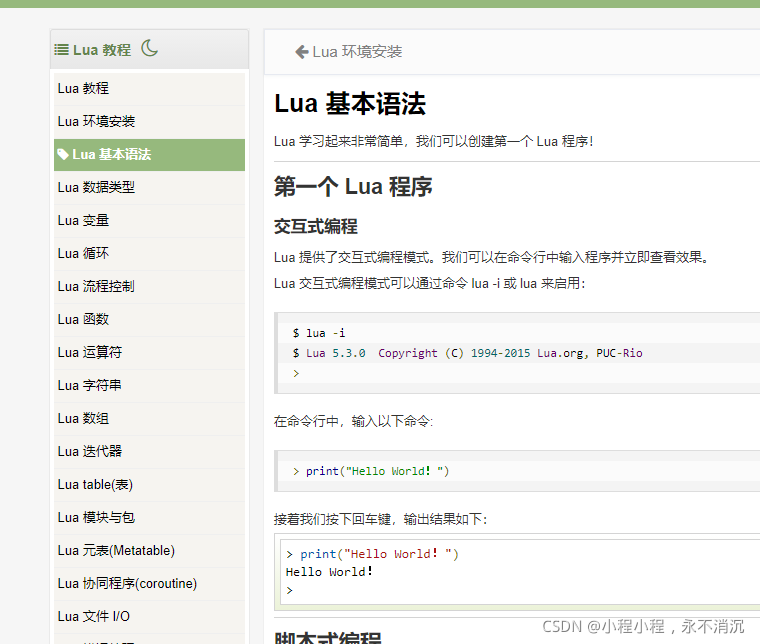The height and width of the screenshot is (644, 760).
Task: Open the Lua 模块与包 chapter
Action: click(149, 518)
